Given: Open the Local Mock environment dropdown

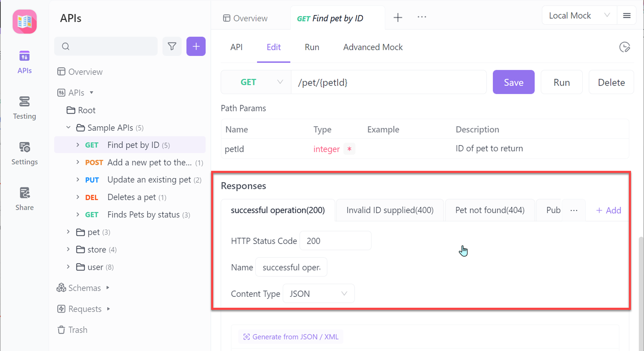Looking at the screenshot, I should click(x=579, y=16).
